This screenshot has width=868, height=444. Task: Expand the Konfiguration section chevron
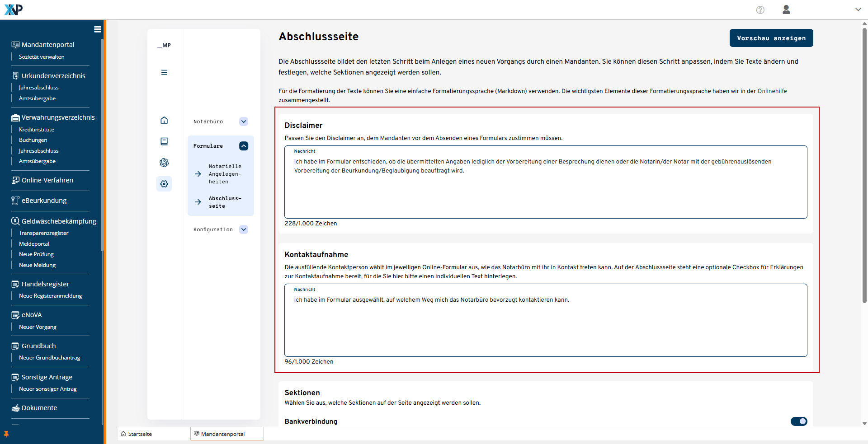coord(244,229)
